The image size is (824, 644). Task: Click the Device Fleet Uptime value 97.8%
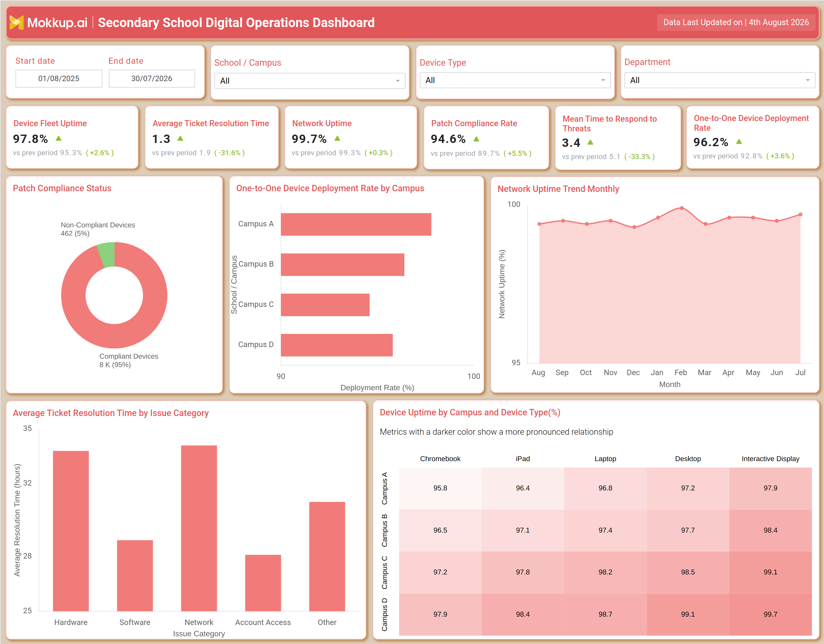pyautogui.click(x=31, y=139)
